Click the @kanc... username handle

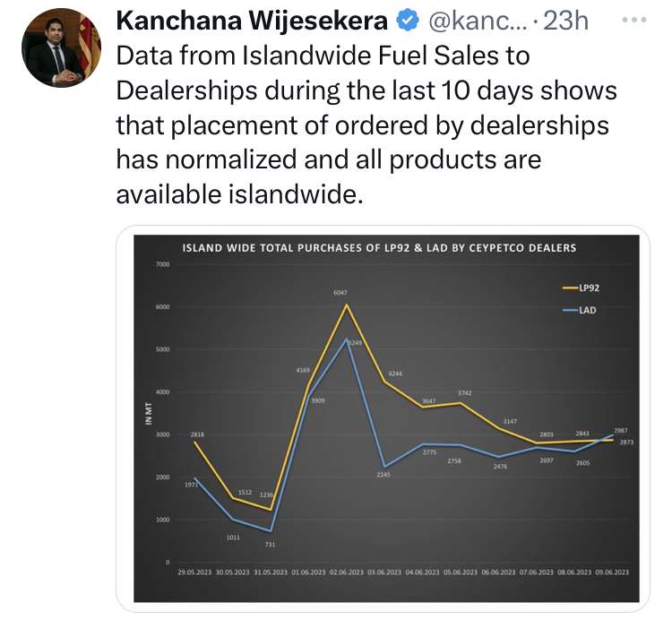coord(479,20)
